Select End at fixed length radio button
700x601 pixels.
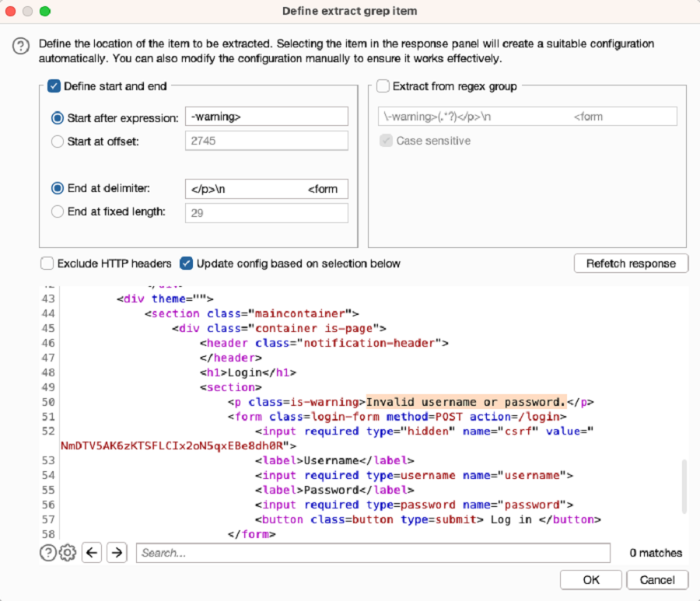(x=57, y=211)
